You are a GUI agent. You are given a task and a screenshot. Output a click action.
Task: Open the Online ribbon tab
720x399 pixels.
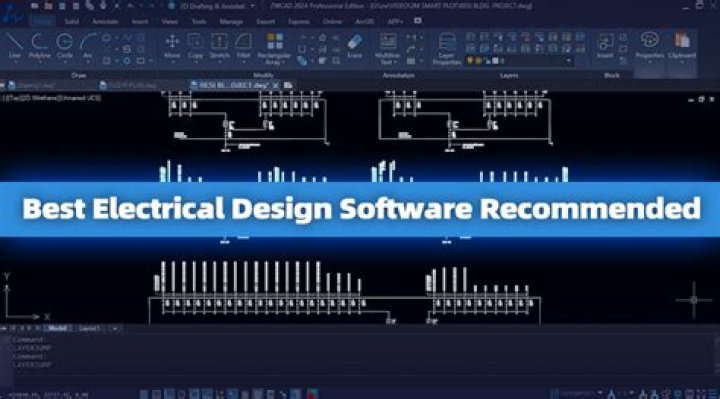tap(332, 21)
